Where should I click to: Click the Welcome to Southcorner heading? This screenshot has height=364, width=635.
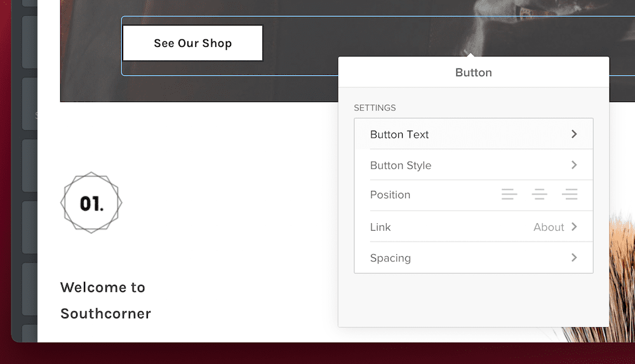click(x=105, y=300)
